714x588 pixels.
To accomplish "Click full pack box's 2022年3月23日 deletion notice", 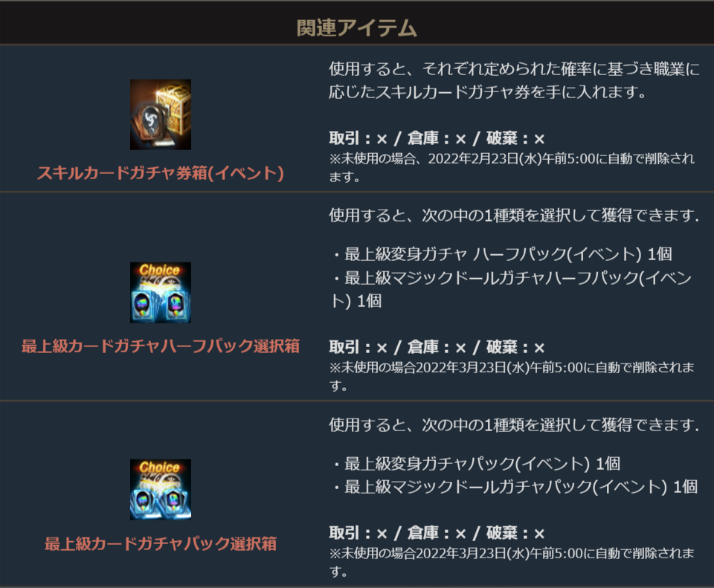I will pos(512,561).
